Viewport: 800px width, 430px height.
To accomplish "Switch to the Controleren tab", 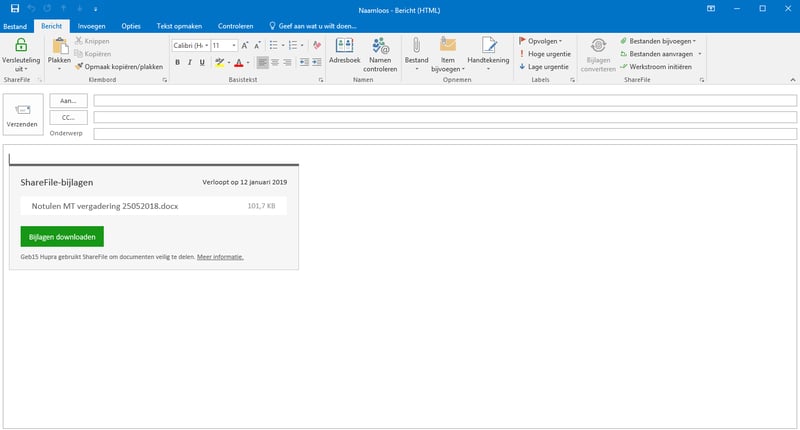I will 235,26.
